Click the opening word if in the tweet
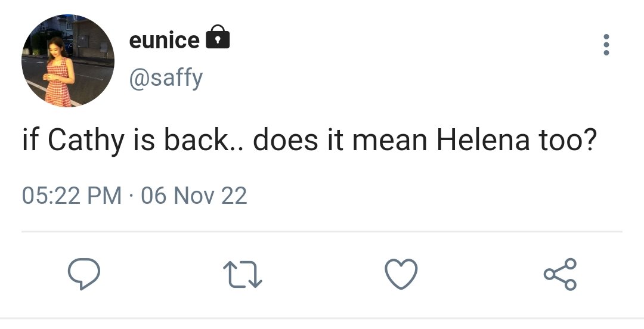 (x=30, y=140)
